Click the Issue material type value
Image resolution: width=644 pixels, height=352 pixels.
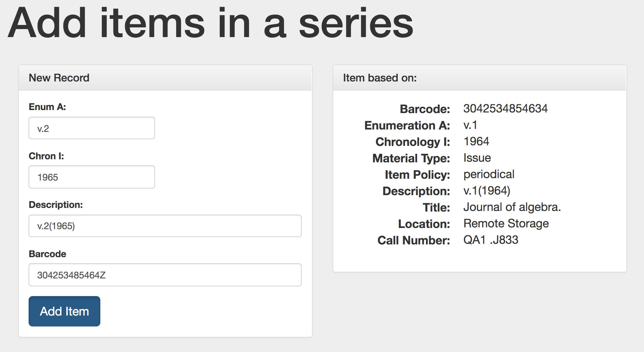(477, 158)
